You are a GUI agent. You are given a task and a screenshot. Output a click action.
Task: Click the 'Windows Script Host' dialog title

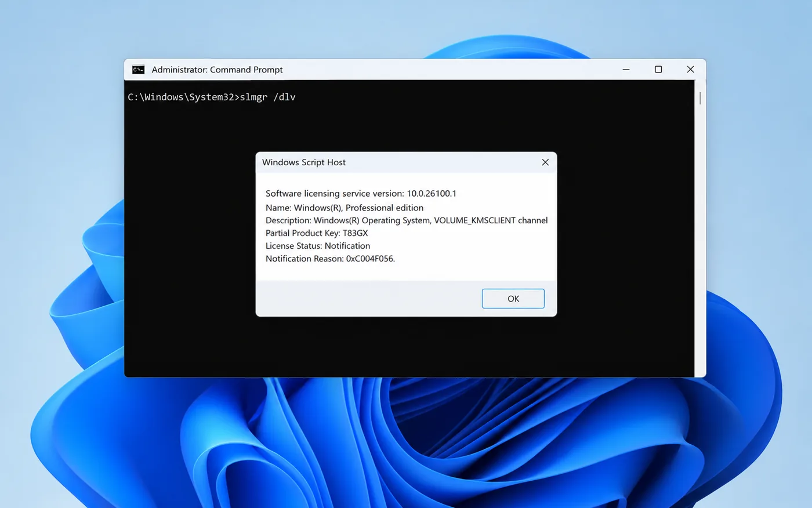click(304, 162)
